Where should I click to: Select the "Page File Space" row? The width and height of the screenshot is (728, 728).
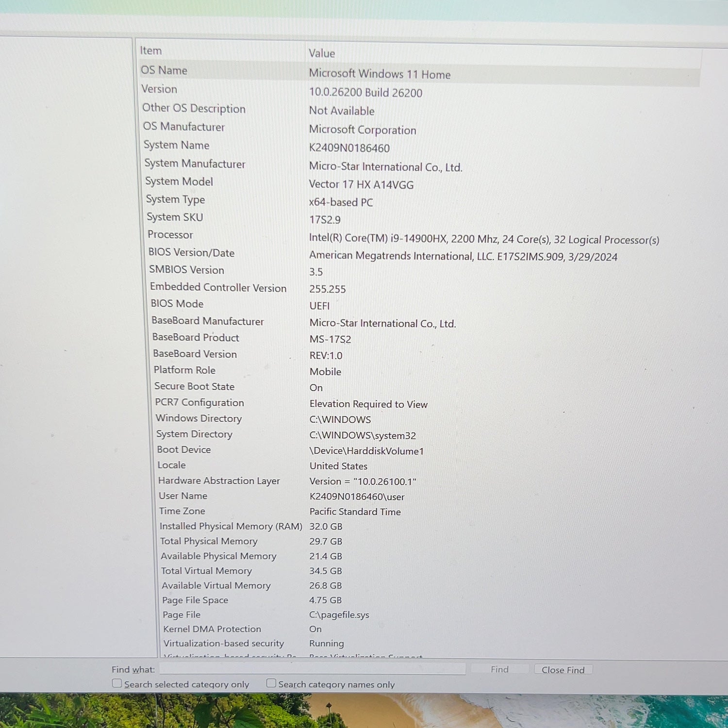pos(430,600)
